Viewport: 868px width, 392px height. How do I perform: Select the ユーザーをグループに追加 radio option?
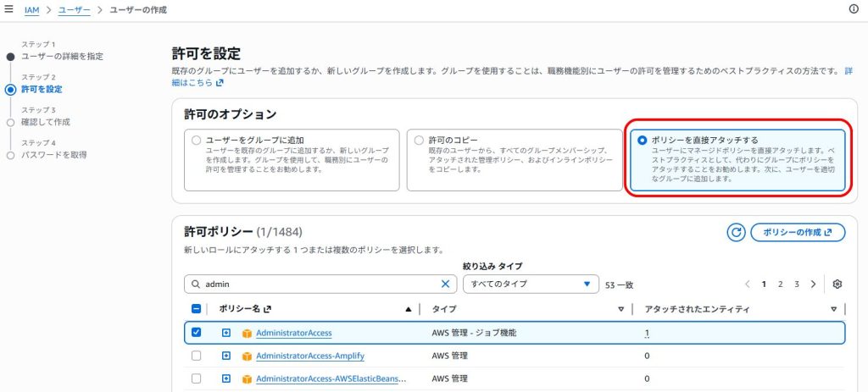point(196,141)
